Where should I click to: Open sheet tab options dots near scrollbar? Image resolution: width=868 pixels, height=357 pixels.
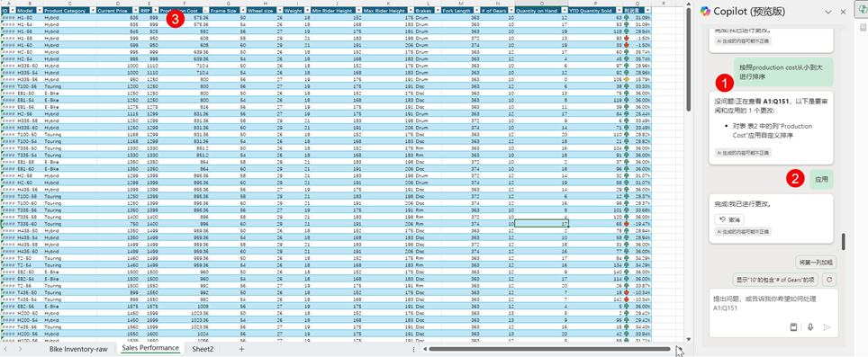[x=413, y=349]
